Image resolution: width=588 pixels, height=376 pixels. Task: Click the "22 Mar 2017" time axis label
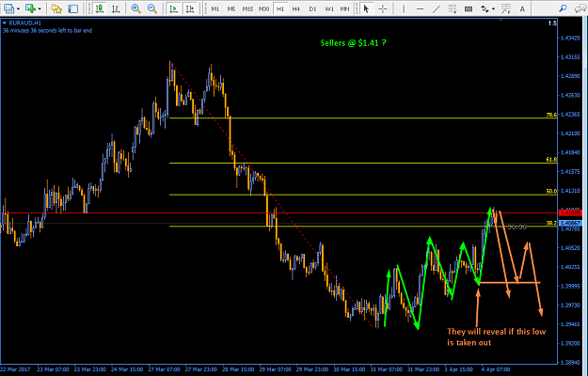(15, 369)
